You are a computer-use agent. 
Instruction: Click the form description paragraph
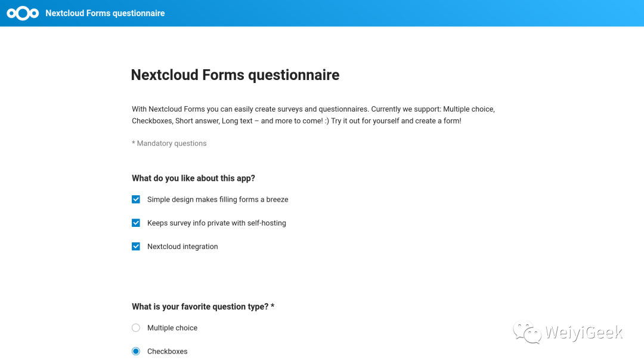313,115
